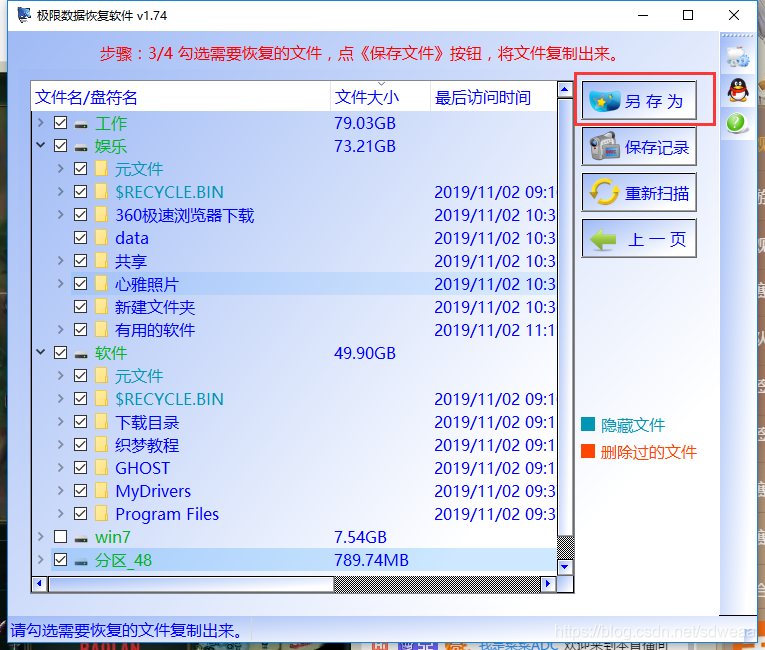Viewport: 765px width, 650px height.
Task: Click the 789.74MB size value
Action: point(371,560)
